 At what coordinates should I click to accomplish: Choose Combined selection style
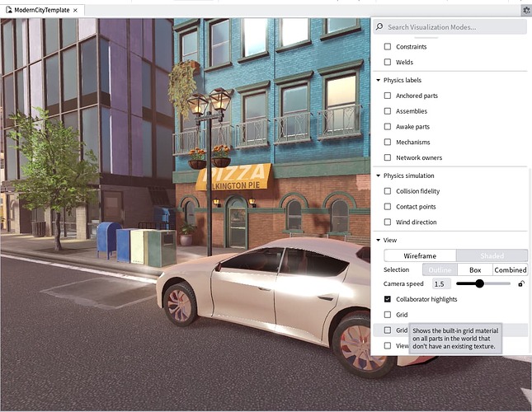click(x=510, y=270)
